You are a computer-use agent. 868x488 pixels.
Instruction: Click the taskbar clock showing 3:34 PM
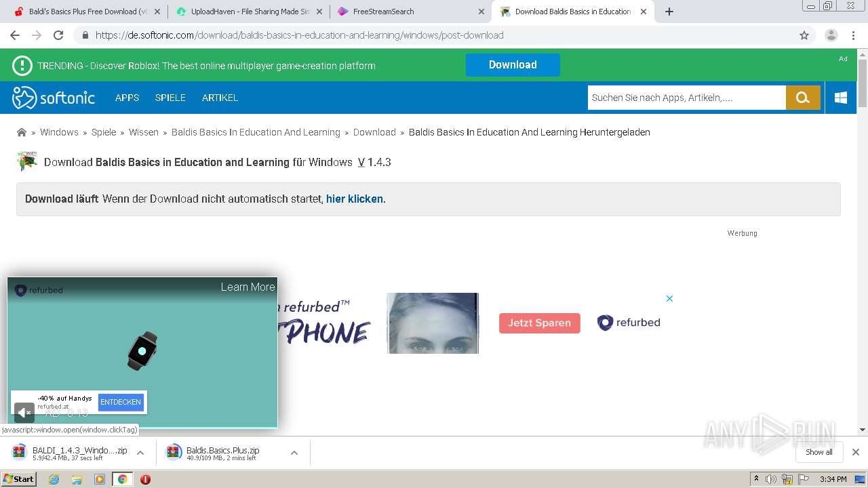833,479
